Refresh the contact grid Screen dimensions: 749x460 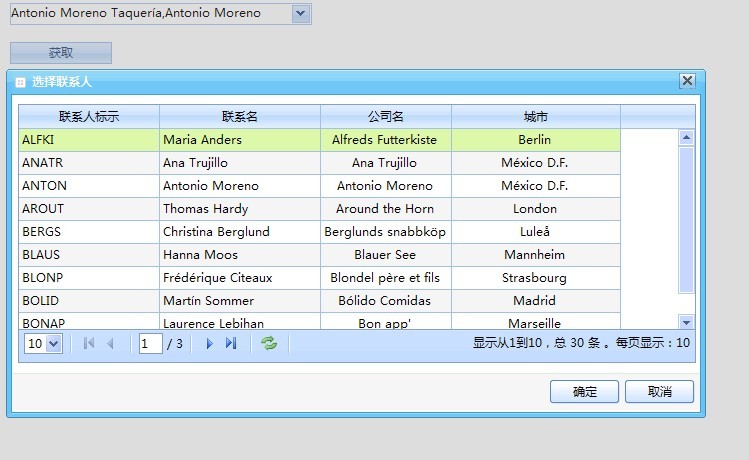[268, 343]
